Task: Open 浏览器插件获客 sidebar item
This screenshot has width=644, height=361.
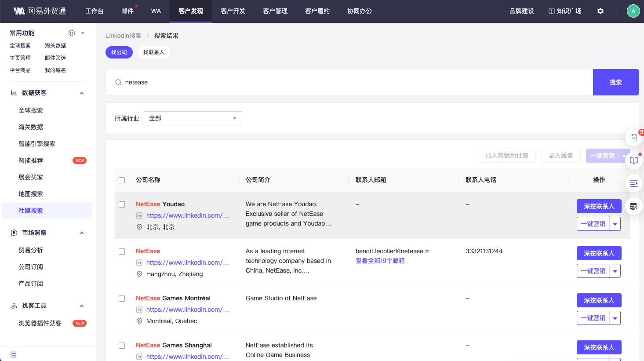Action: 40,323
